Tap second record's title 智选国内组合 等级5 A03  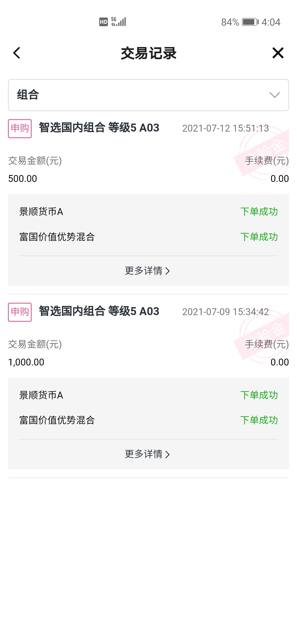coord(99,311)
